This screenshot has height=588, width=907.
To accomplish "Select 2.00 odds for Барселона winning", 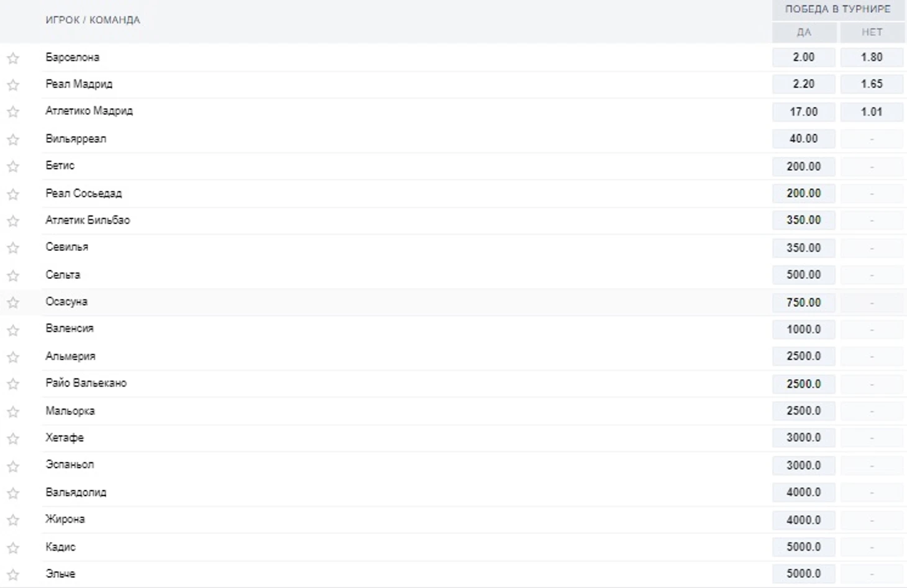I will [803, 57].
